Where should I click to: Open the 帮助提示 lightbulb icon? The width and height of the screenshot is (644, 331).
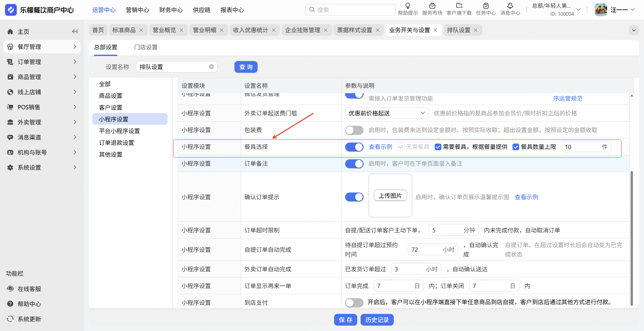[408, 6]
